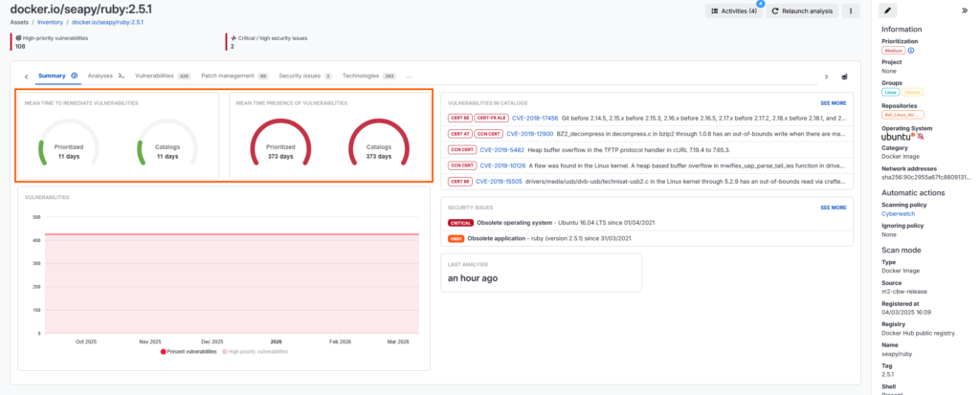Collapse the Information side panel
This screenshot has width=980, height=395.
coord(963,11)
